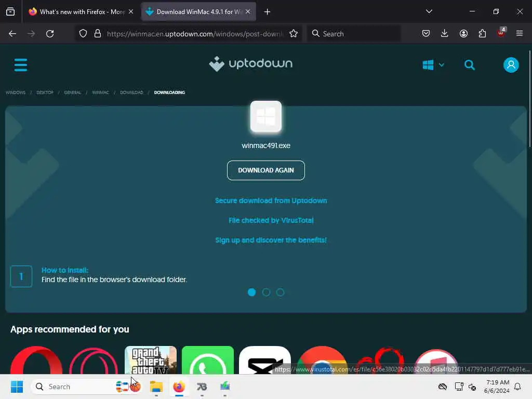Open Secure download from Uptodown link
Image resolution: width=532 pixels, height=399 pixels.
click(x=271, y=201)
